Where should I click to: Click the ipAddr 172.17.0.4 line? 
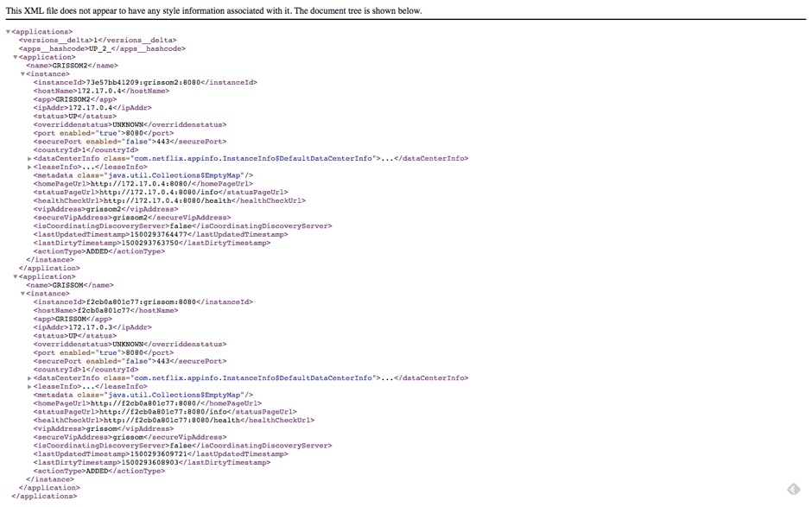(x=92, y=108)
